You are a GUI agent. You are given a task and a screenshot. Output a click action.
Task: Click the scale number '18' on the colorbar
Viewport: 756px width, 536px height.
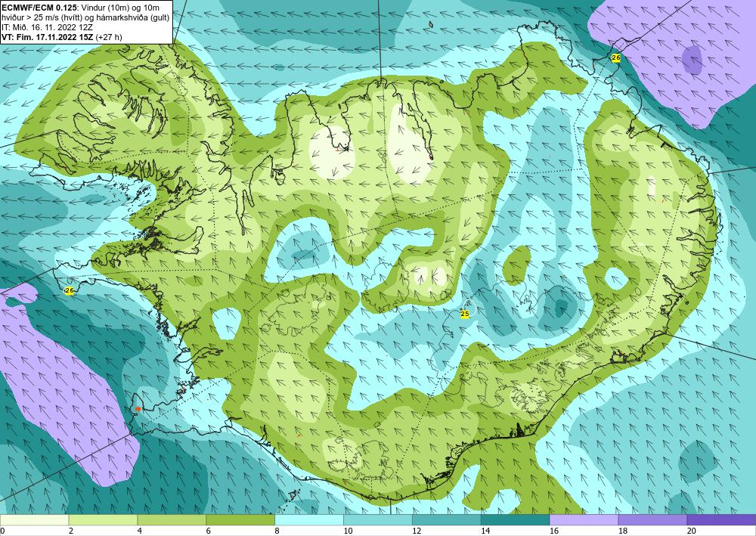point(622,531)
